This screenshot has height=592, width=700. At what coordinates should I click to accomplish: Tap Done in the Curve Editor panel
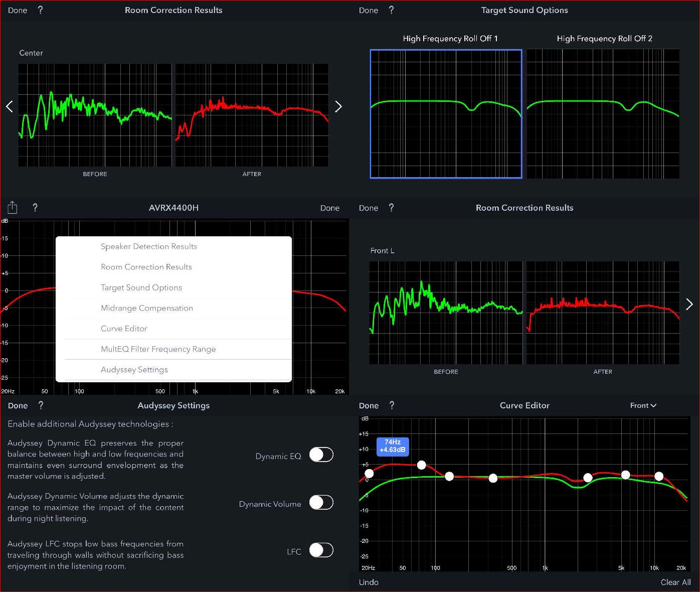[369, 405]
